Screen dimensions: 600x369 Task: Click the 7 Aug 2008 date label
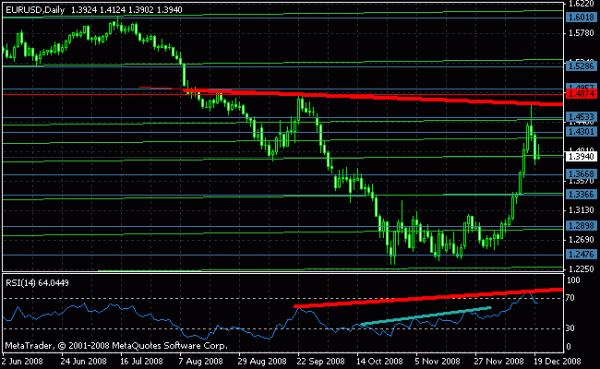coord(201,361)
